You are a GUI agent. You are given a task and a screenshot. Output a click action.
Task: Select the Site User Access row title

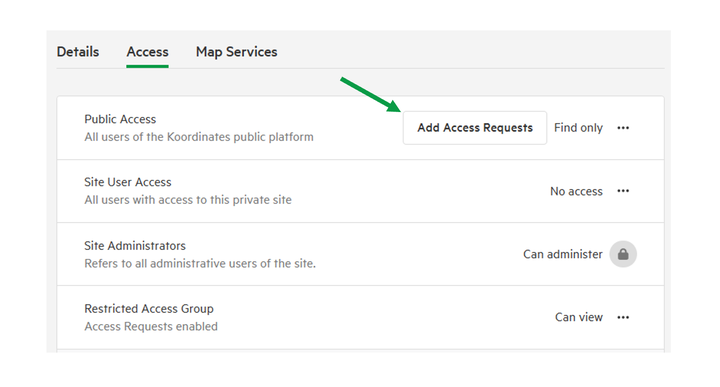point(128,182)
